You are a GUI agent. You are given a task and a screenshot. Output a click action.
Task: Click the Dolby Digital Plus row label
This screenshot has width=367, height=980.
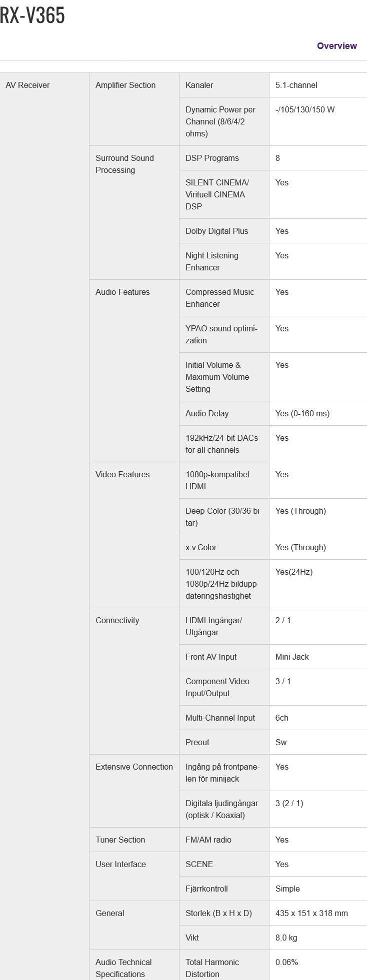pos(216,231)
